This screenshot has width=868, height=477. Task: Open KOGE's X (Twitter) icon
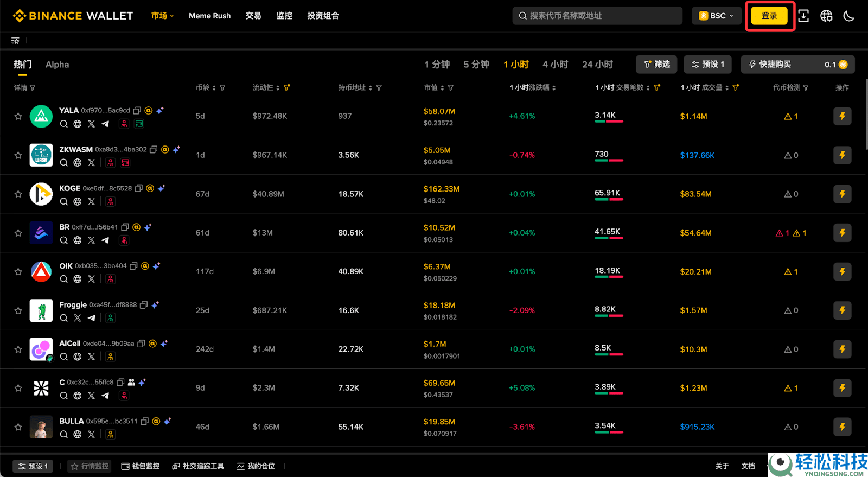pyautogui.click(x=91, y=201)
